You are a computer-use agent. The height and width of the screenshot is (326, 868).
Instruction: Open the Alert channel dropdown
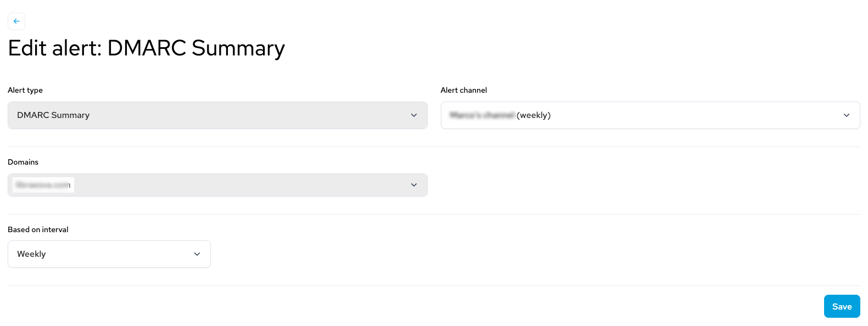pos(650,115)
